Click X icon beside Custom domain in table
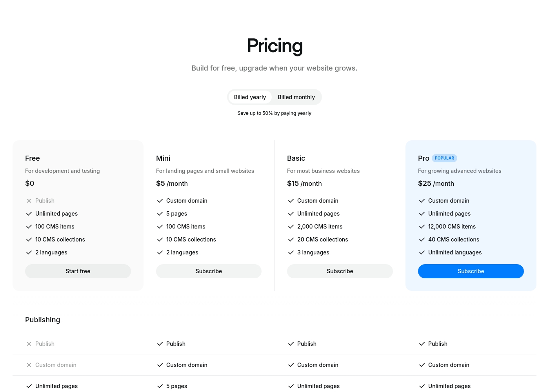The height and width of the screenshot is (392, 549). click(x=29, y=365)
